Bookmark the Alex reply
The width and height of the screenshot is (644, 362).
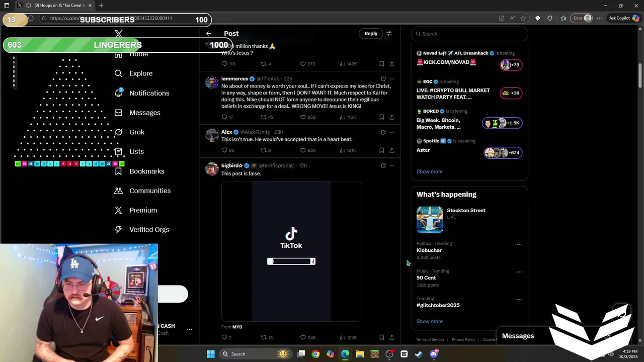click(x=382, y=150)
